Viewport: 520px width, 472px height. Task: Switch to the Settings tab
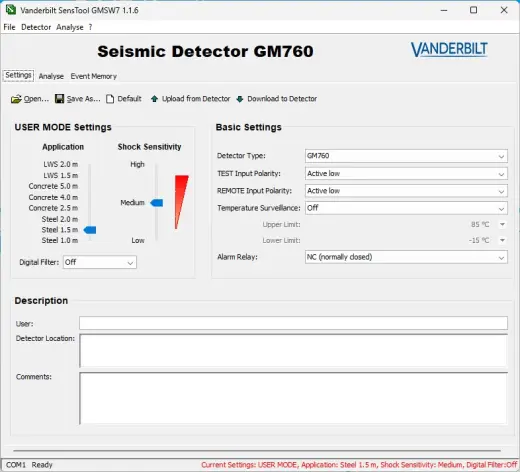[18, 75]
